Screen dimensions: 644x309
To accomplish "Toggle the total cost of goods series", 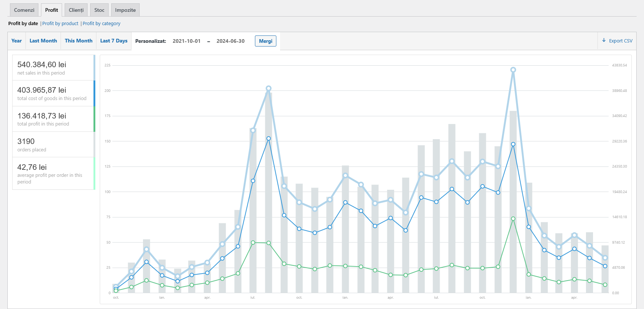I will (x=54, y=93).
